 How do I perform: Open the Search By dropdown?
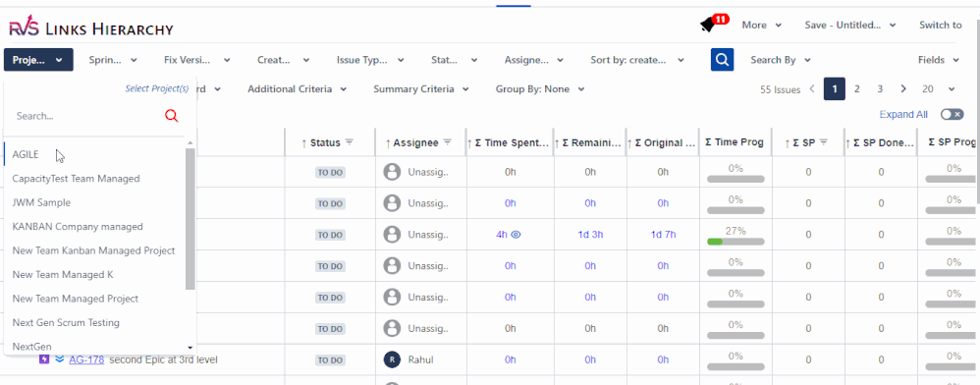pos(781,60)
